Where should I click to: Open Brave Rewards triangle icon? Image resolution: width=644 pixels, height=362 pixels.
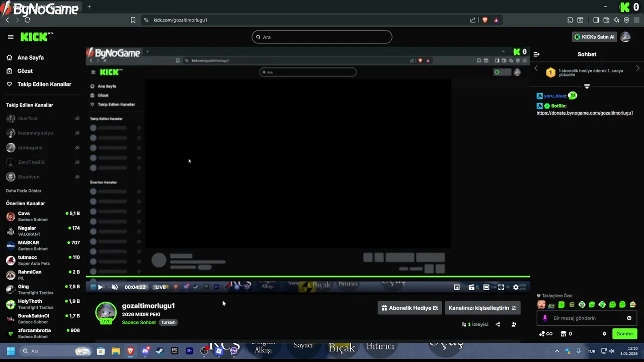pyautogui.click(x=496, y=20)
